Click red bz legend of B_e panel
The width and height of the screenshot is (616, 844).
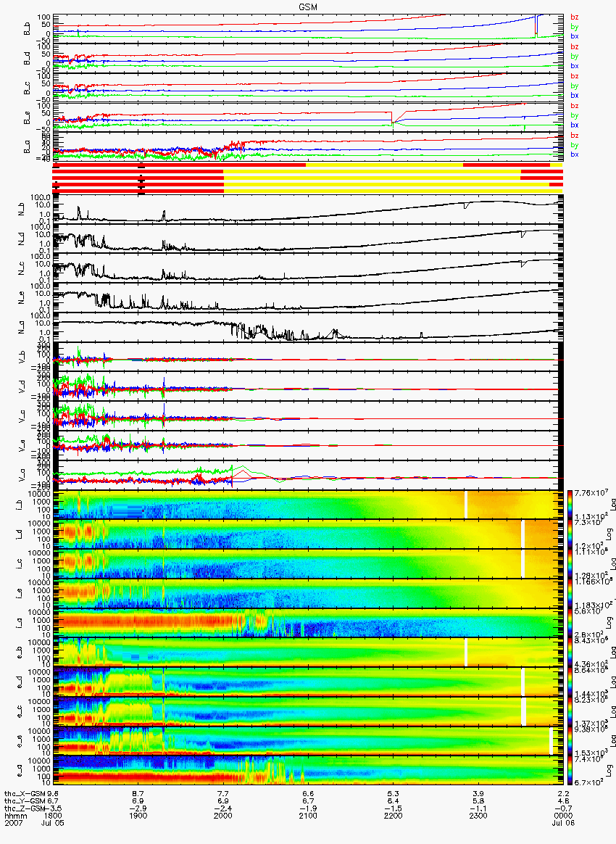click(575, 106)
